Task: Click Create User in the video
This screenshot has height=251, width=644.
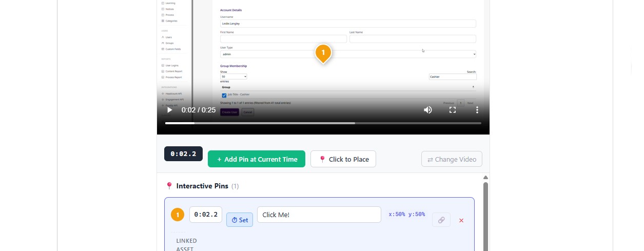Action: click(x=230, y=112)
